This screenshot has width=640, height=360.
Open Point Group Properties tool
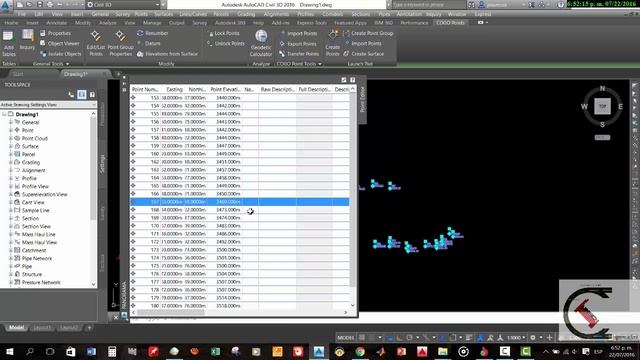[120, 43]
